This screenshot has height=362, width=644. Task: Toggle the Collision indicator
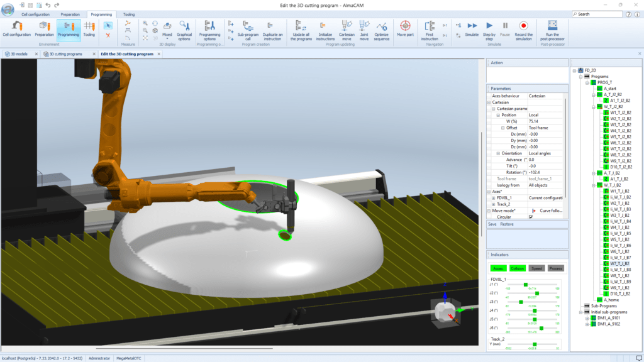[x=518, y=268]
